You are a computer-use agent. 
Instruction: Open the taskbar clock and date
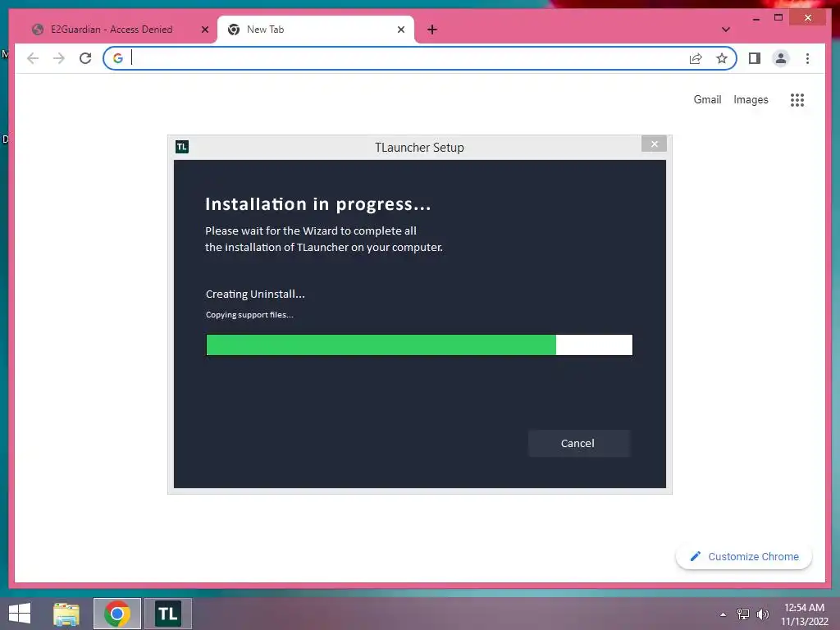[804, 614]
